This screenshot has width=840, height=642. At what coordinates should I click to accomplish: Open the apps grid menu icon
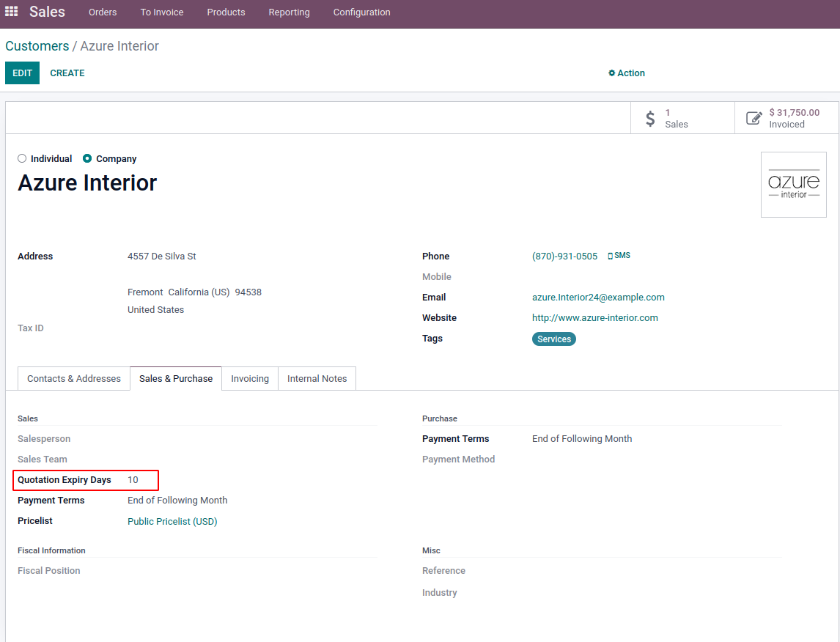click(x=11, y=11)
